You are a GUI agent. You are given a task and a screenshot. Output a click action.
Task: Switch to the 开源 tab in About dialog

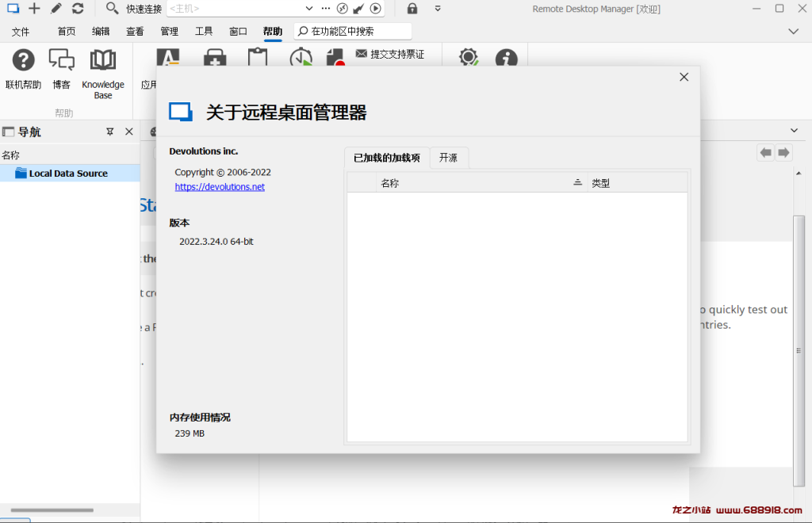pyautogui.click(x=449, y=158)
